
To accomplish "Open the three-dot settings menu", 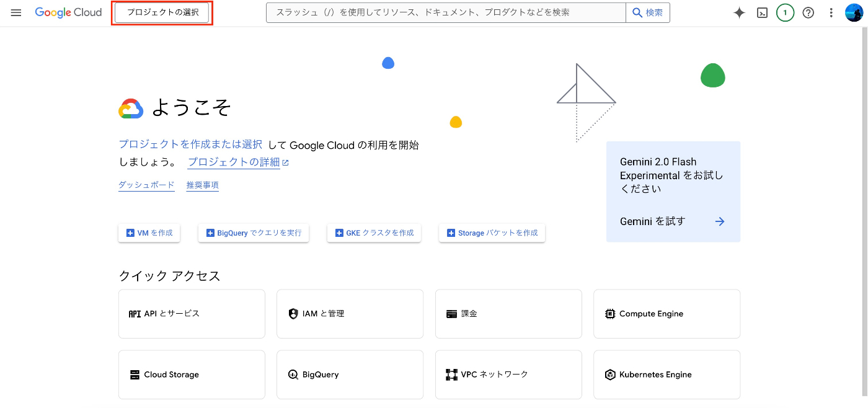I will tap(831, 12).
